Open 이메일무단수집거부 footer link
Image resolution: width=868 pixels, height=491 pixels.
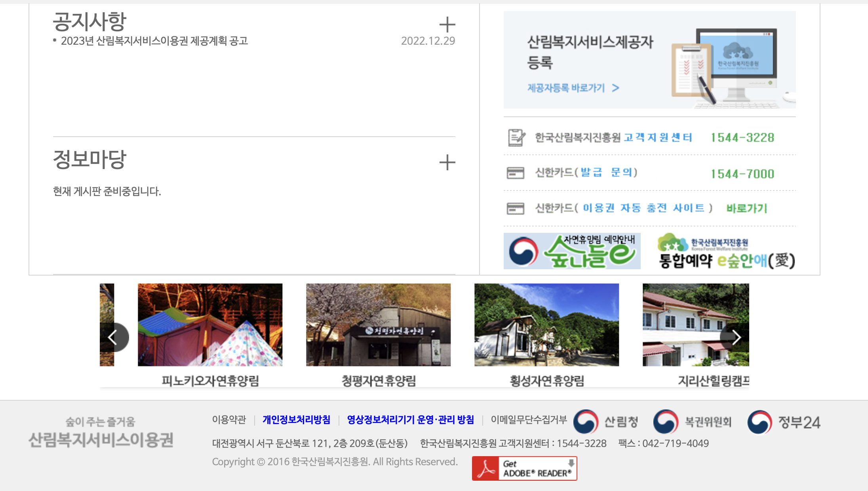(x=529, y=420)
